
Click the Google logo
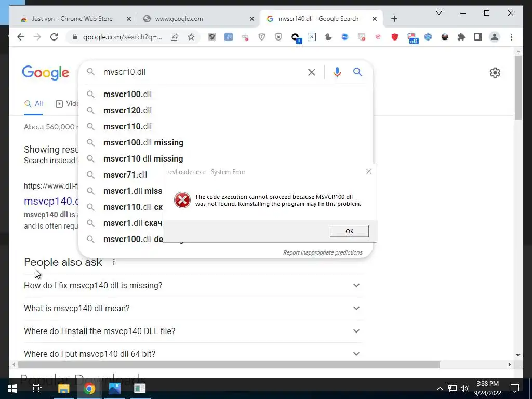46,73
